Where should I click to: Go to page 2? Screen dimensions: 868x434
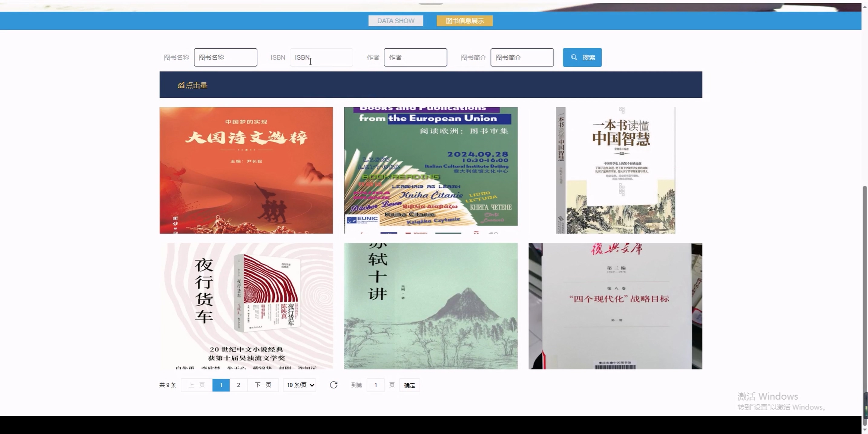pos(238,385)
